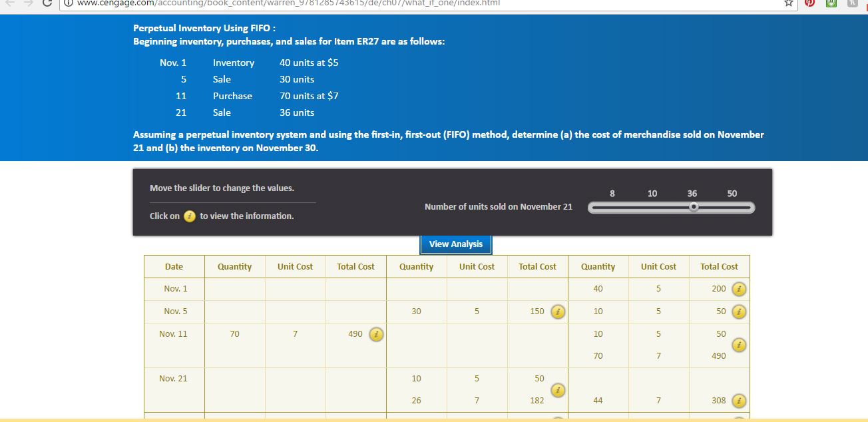Viewport: 868px width, 422px height.
Task: Click info icon beside Nov. 21 sale 182
Action: (x=558, y=389)
